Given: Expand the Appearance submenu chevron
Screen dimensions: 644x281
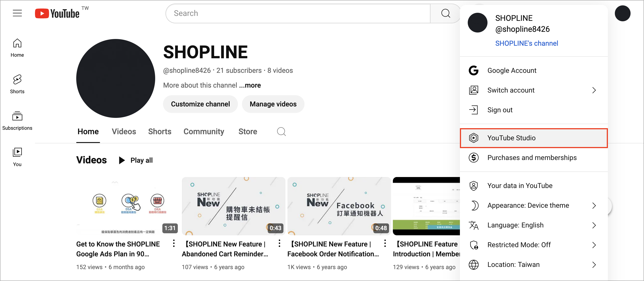Looking at the screenshot, I should (594, 205).
